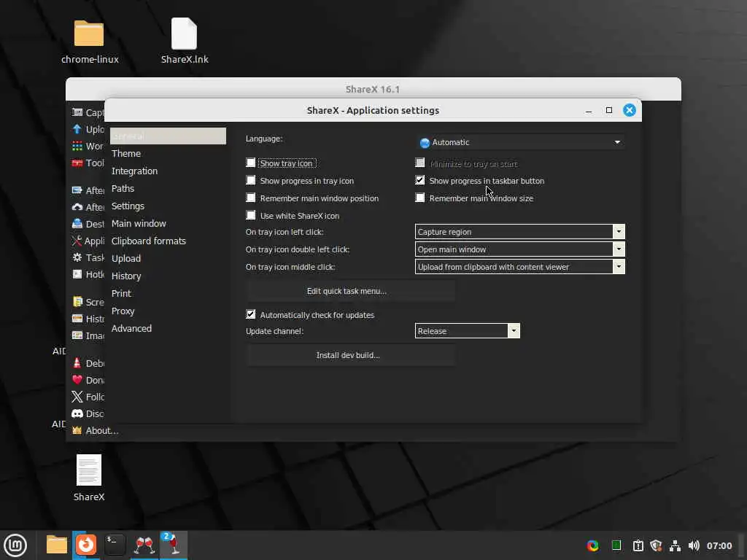Click Edit quick task menu button
747x560 pixels.
(x=351, y=291)
